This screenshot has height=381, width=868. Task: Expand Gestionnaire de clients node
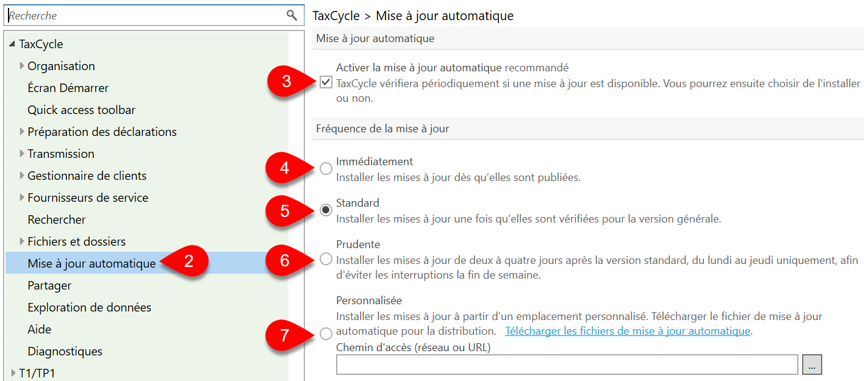click(22, 176)
